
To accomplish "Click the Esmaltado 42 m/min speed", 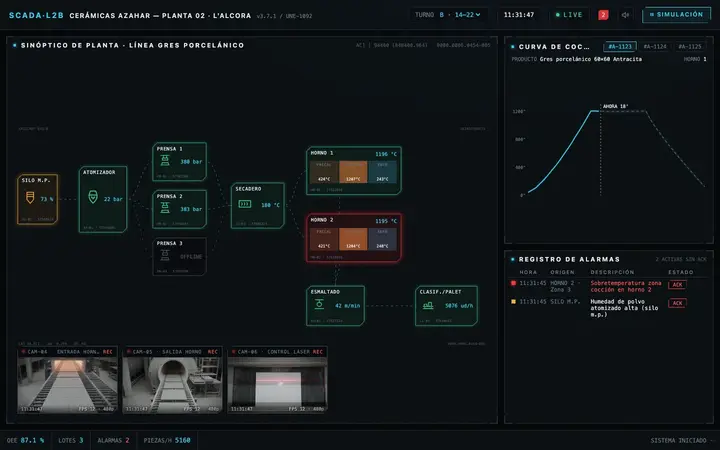I will (347, 306).
